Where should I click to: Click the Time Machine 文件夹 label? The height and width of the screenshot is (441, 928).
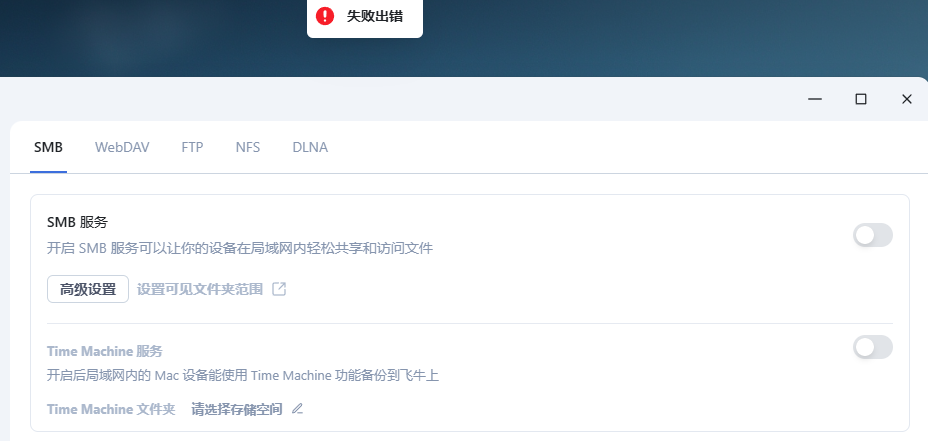tap(111, 409)
